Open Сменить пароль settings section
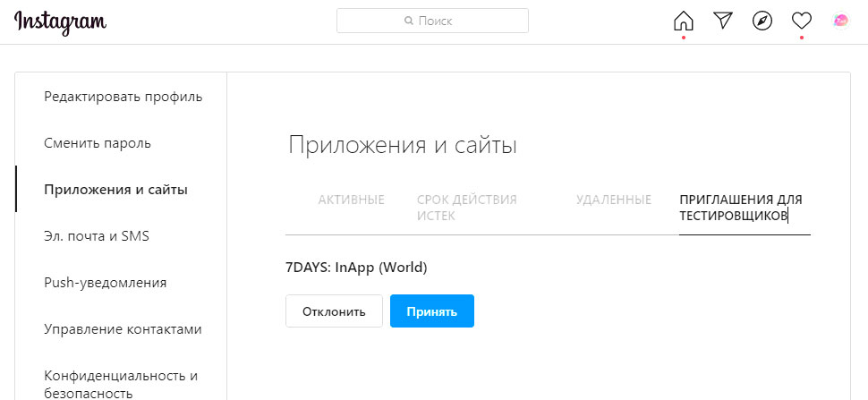This screenshot has width=868, height=400. (98, 143)
